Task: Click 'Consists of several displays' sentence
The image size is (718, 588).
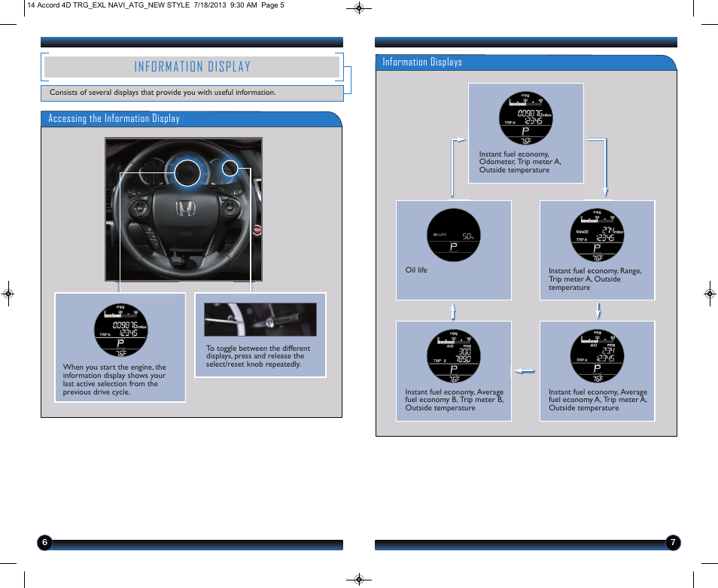Action: [x=163, y=93]
